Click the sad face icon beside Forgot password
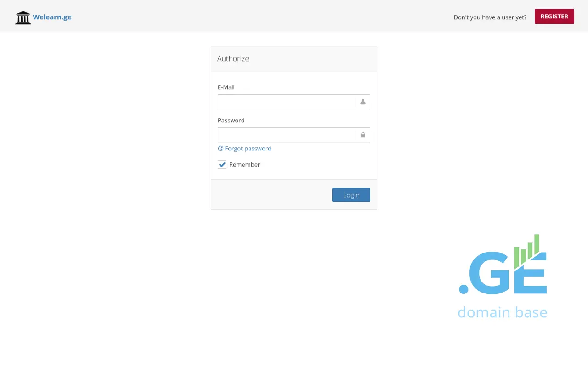 coord(220,149)
